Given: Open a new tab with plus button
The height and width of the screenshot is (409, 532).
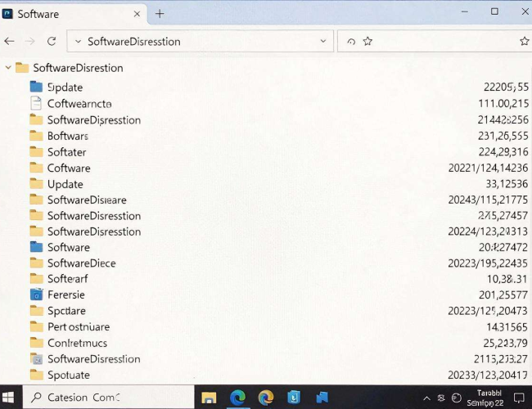Looking at the screenshot, I should [160, 14].
